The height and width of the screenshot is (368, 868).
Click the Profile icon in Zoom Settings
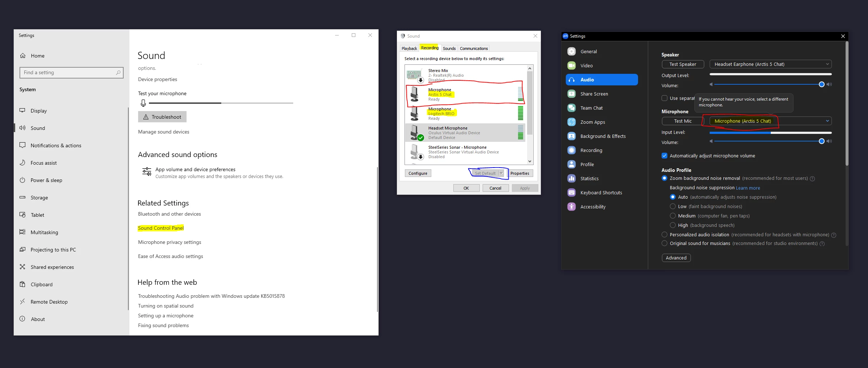(x=571, y=164)
